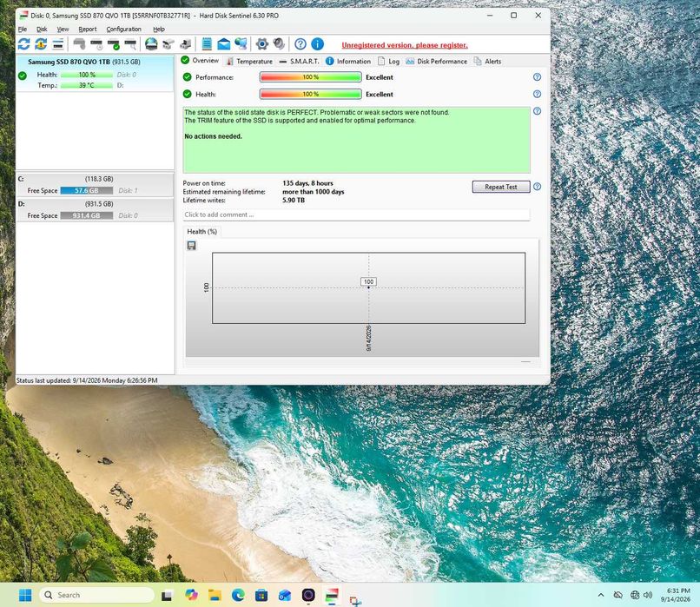Open configuration gear toolbar icon
700x607 pixels.
coord(262,43)
